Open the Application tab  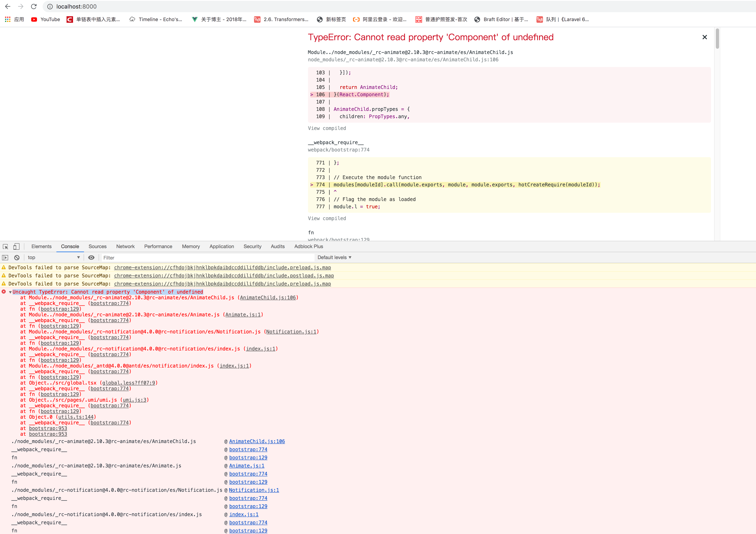[x=222, y=246]
